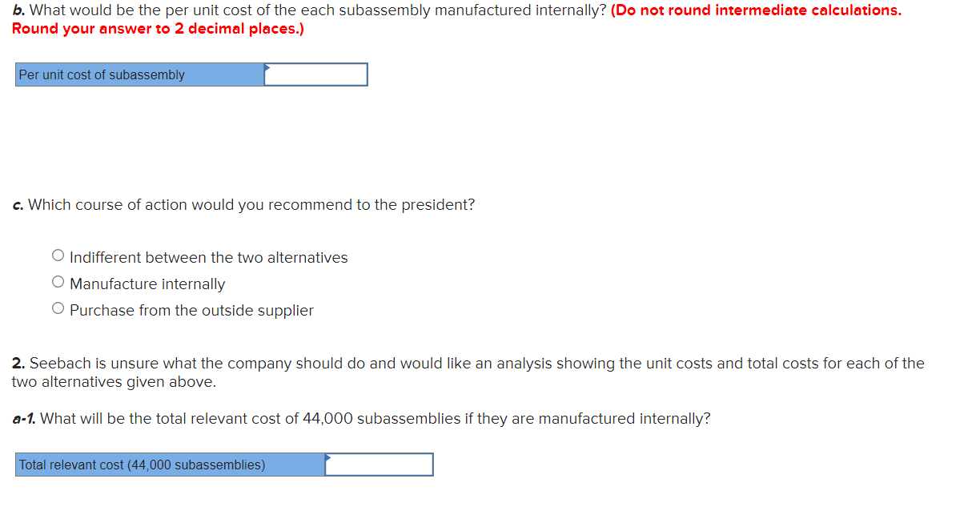The width and height of the screenshot is (980, 519).
Task: Select the Indifferent between the two alternatives radio button
Action: tap(58, 257)
